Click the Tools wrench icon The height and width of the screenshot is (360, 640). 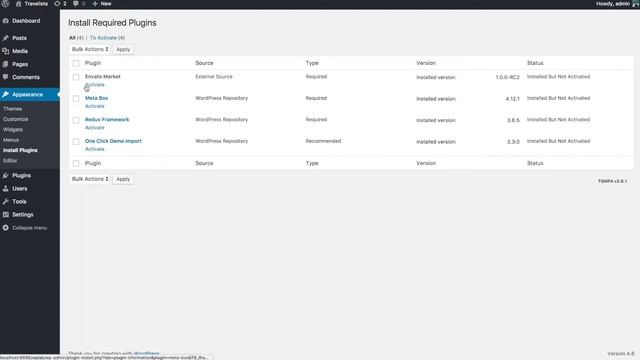click(x=6, y=202)
